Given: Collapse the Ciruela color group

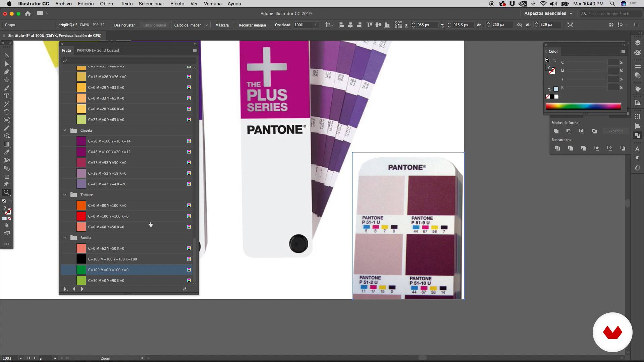Looking at the screenshot, I should (x=65, y=130).
